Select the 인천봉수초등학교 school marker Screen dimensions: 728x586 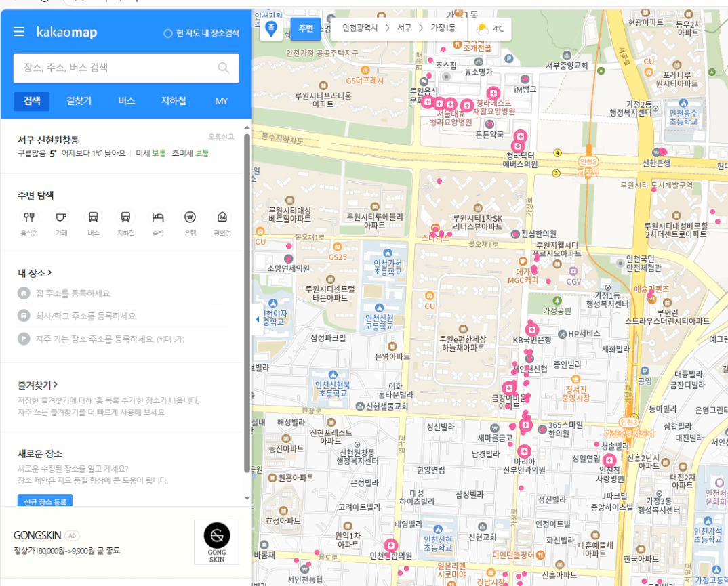[x=683, y=103]
